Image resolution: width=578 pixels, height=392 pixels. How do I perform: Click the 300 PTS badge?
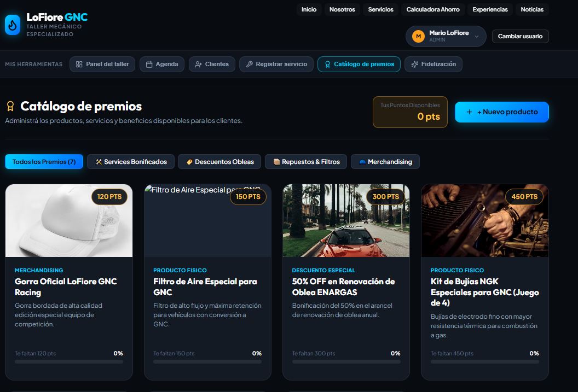coord(385,197)
